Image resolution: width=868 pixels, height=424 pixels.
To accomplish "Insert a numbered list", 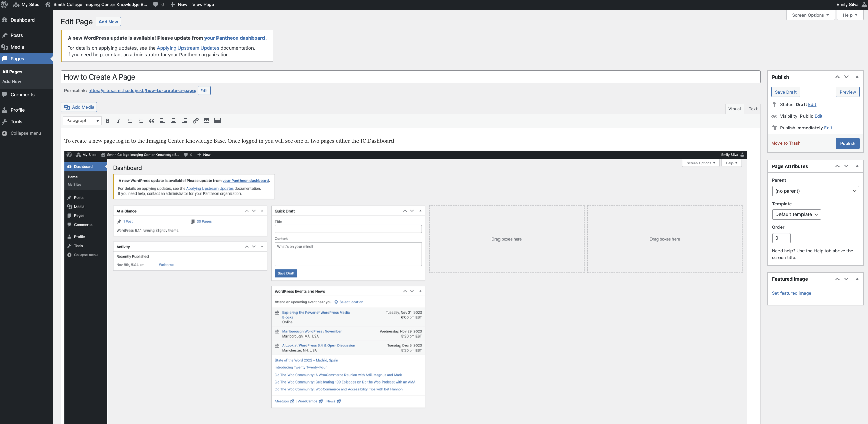I will 141,121.
